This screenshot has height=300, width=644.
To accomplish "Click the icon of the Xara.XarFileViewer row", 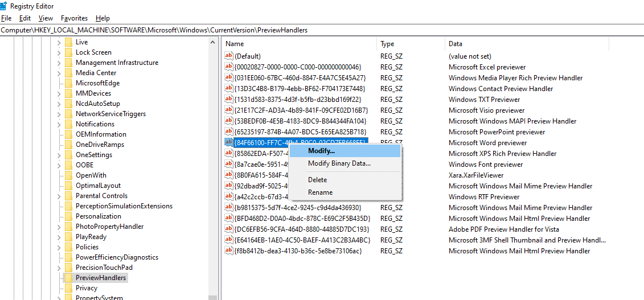I will (x=229, y=175).
